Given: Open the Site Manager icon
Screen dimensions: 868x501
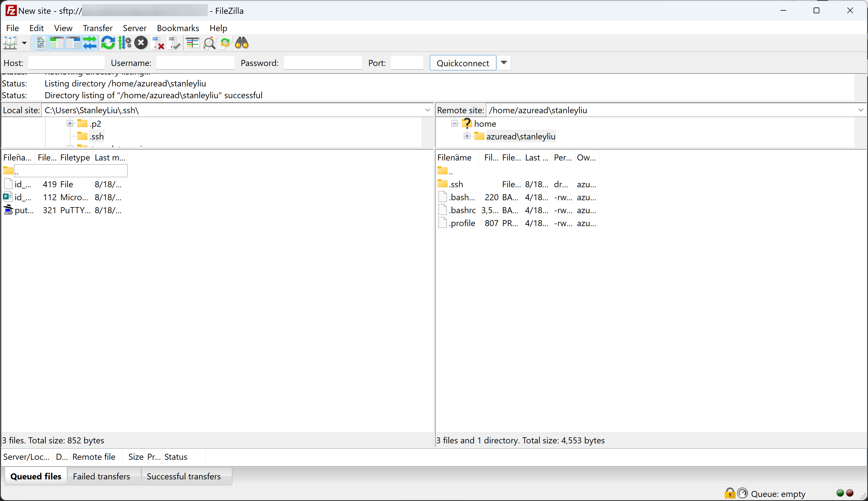Looking at the screenshot, I should [10, 43].
